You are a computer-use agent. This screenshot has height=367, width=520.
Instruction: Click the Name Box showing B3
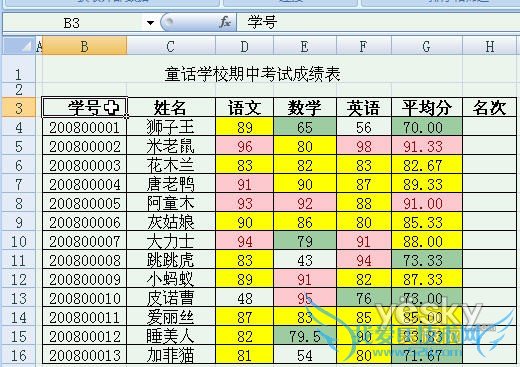pyautogui.click(x=72, y=23)
